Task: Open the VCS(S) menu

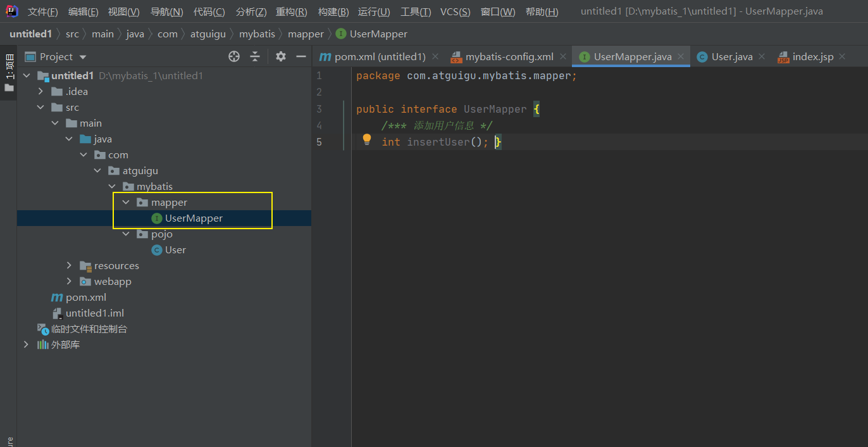Action: coord(456,12)
